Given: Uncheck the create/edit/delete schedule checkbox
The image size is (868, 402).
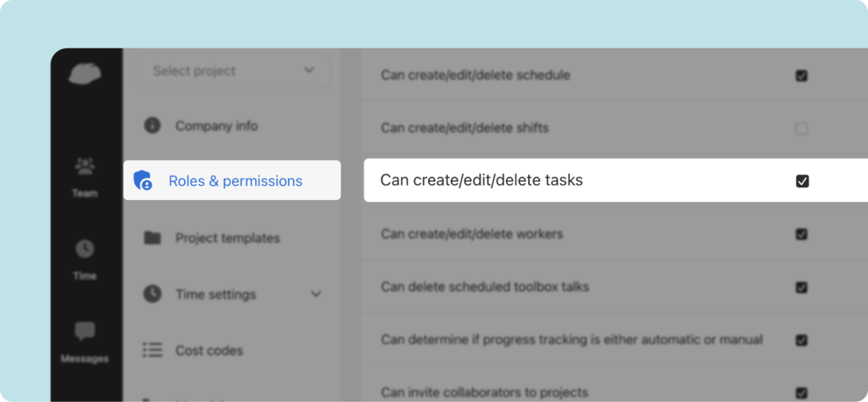Looking at the screenshot, I should click(x=802, y=75).
